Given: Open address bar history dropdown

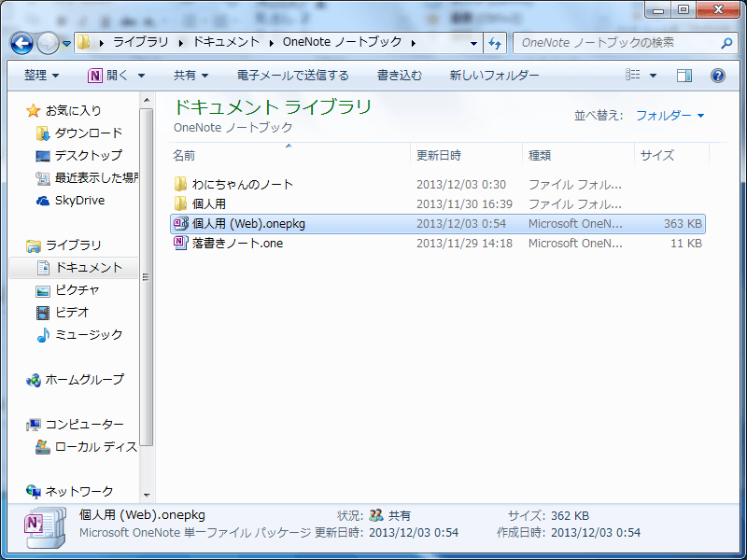Looking at the screenshot, I should (473, 44).
